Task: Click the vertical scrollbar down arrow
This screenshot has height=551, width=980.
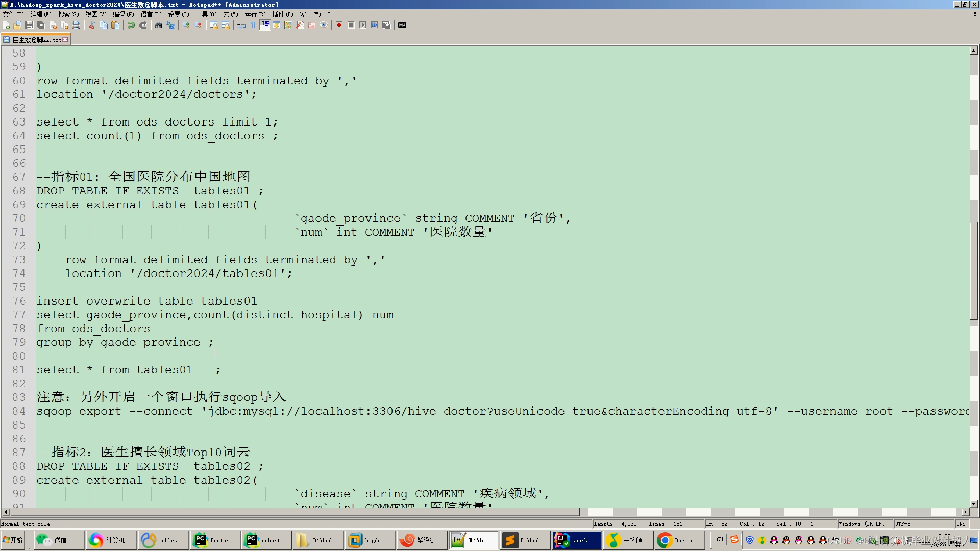Action: tap(973, 504)
